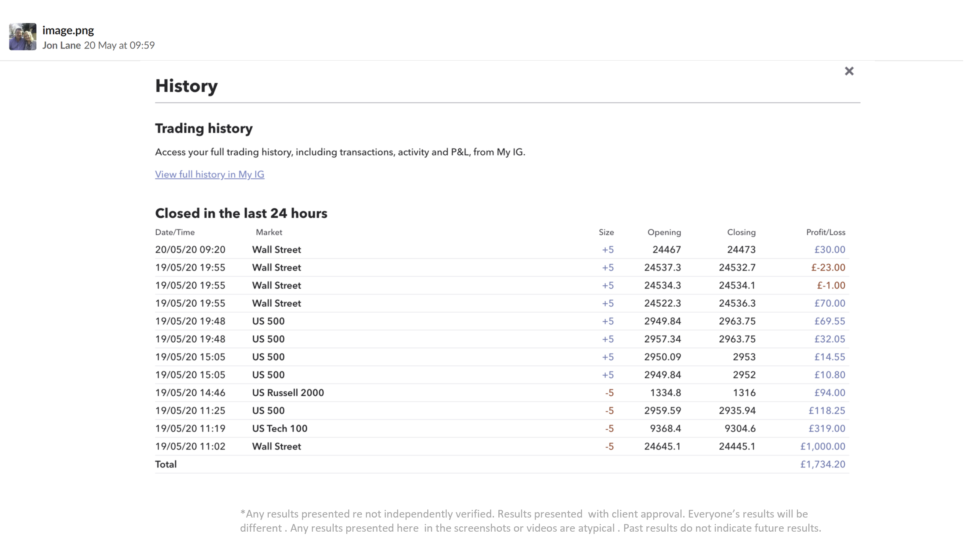Image resolution: width=980 pixels, height=550 pixels.
Task: Select the £32.05 profit value
Action: pyautogui.click(x=829, y=339)
